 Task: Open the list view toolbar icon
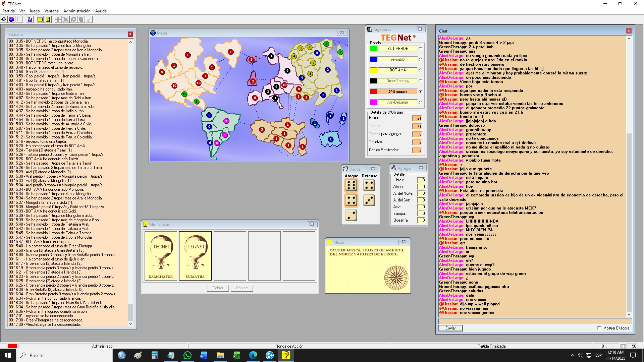click(19, 19)
